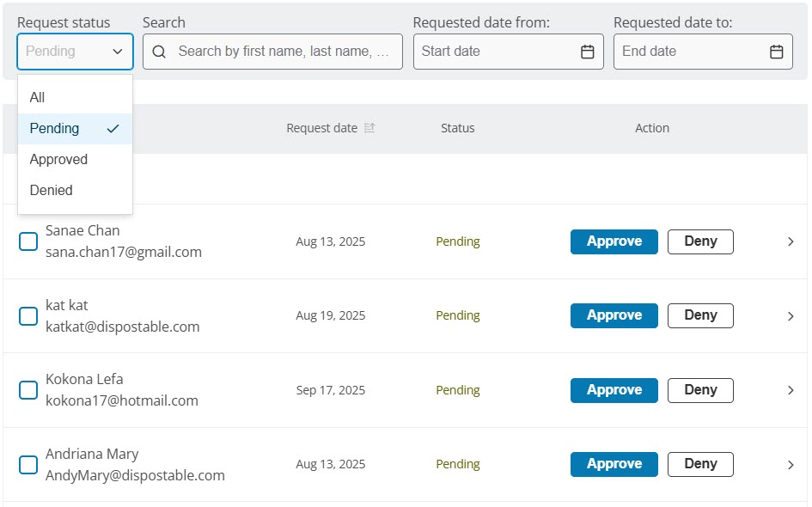Check the Sanae Chan row checkbox
Viewport: 812px width, 507px height.
(28, 241)
